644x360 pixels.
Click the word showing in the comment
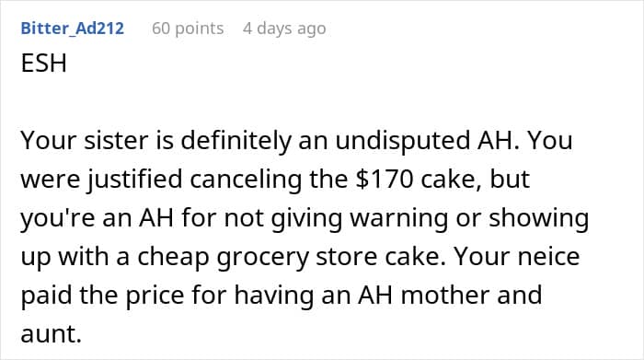(x=539, y=218)
